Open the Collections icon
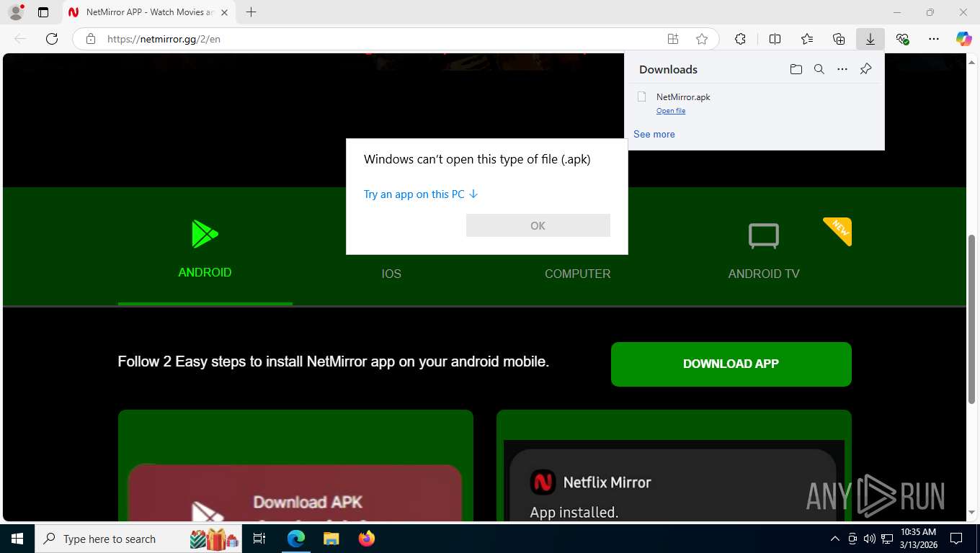 [839, 39]
